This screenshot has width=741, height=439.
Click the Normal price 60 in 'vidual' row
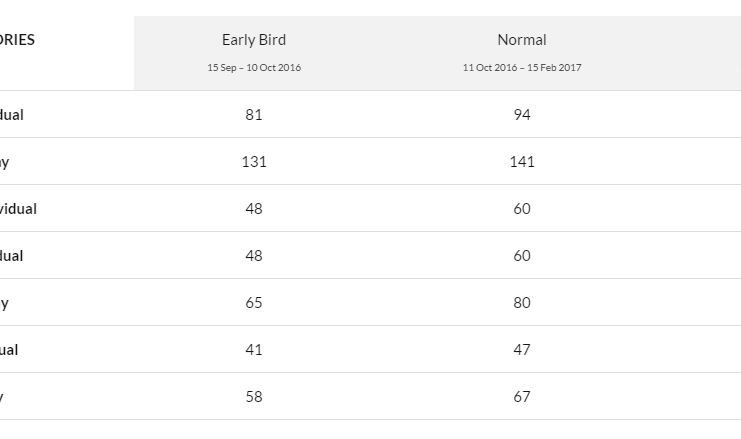coord(522,209)
